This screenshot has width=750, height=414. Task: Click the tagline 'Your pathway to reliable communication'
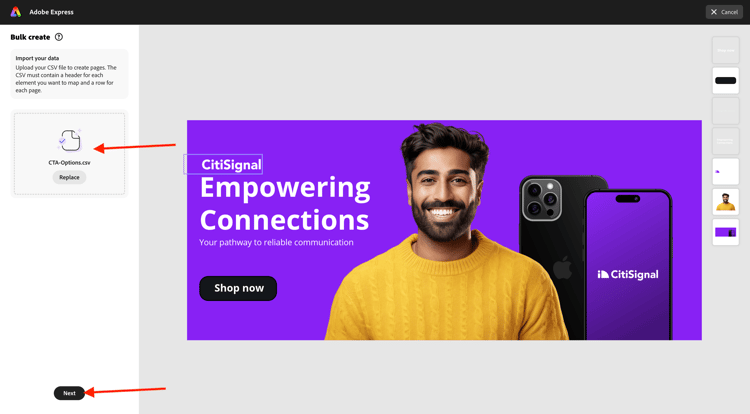click(x=276, y=242)
